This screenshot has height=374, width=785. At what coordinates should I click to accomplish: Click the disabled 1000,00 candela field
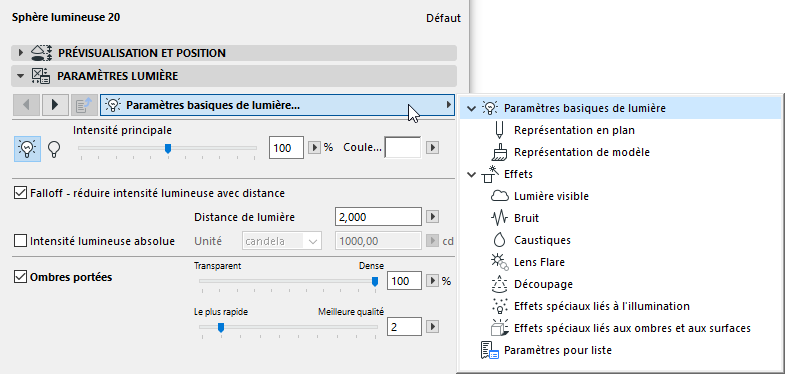coord(378,241)
